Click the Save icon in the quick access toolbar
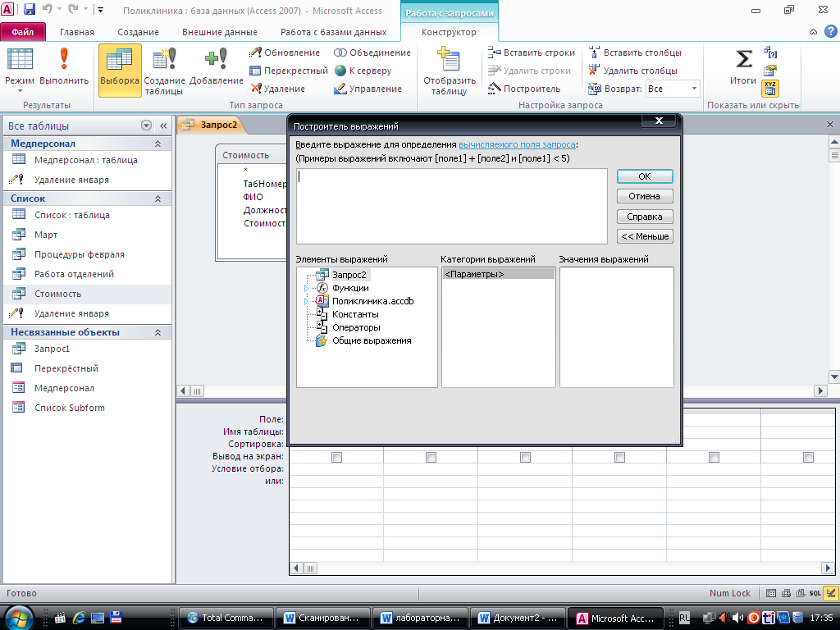The width and height of the screenshot is (840, 630). pyautogui.click(x=30, y=9)
